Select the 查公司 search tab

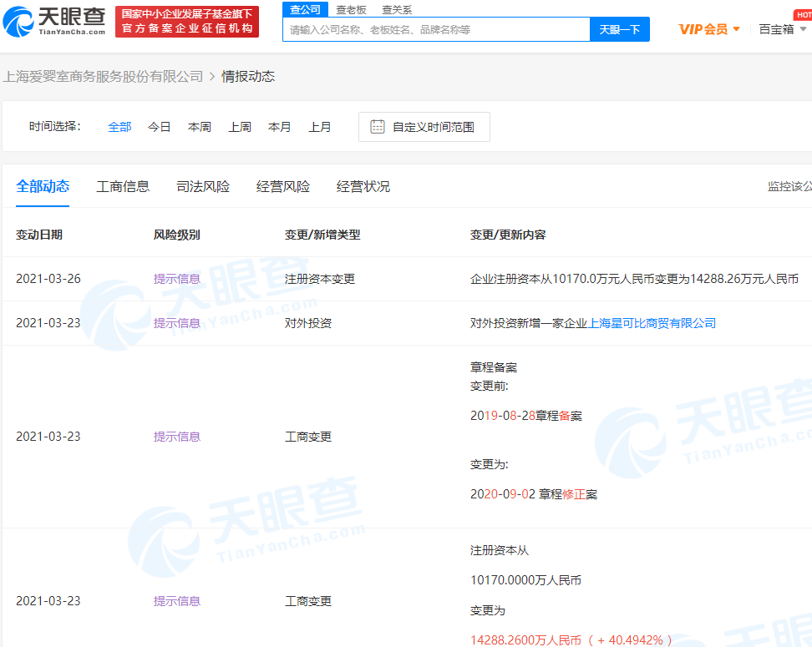(x=305, y=9)
